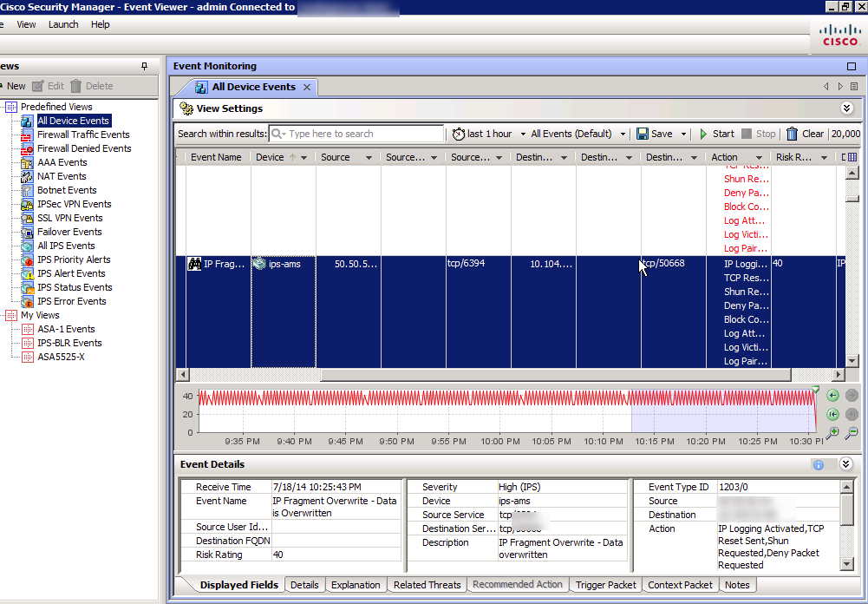Viewport: 868px width, 604px height.
Task: Open IPS Priority Alerts view
Action: point(73,259)
